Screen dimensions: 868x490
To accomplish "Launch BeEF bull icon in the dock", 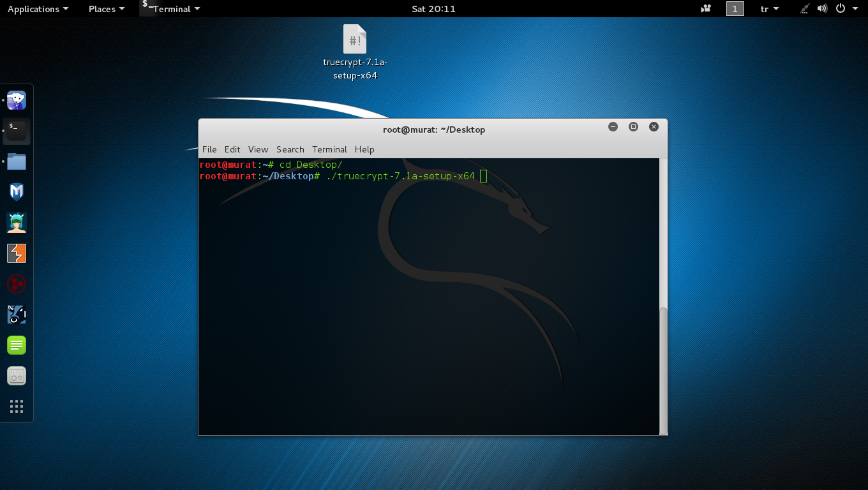I will coord(17,315).
